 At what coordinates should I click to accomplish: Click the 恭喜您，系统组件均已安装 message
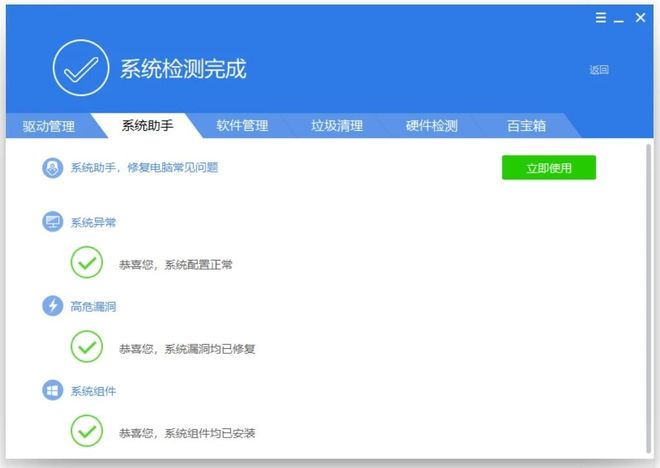[187, 433]
